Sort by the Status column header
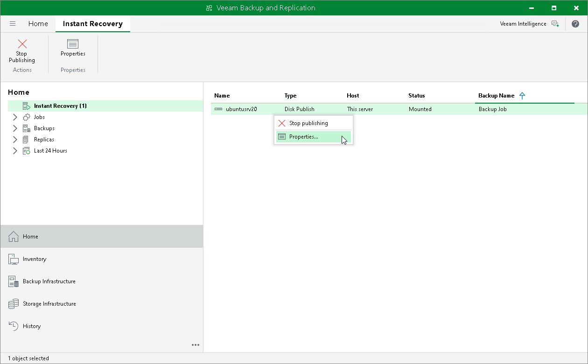 [417, 96]
